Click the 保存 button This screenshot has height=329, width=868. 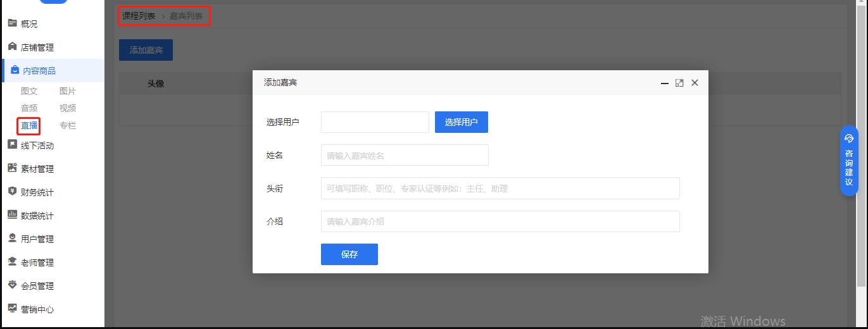click(x=349, y=254)
